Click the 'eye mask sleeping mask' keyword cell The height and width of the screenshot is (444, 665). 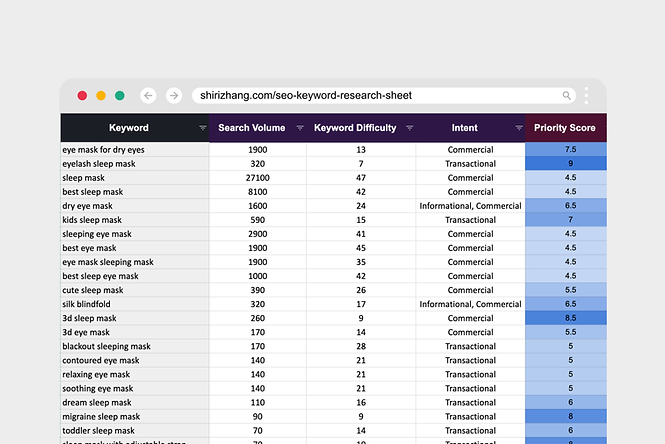(134, 262)
